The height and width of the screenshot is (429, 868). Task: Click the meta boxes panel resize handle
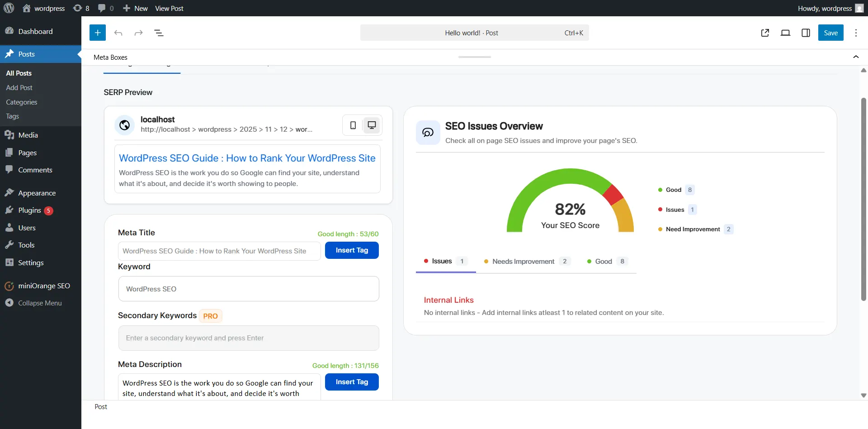pyautogui.click(x=474, y=57)
